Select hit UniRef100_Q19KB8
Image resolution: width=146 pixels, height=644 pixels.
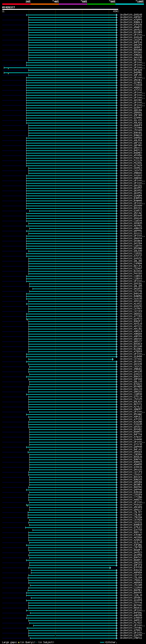point(131,357)
